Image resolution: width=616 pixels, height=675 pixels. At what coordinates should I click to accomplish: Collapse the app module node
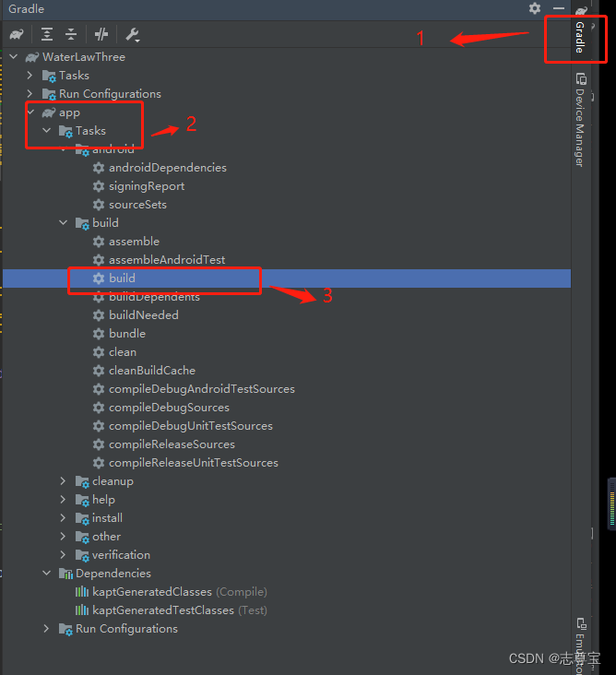pyautogui.click(x=30, y=112)
